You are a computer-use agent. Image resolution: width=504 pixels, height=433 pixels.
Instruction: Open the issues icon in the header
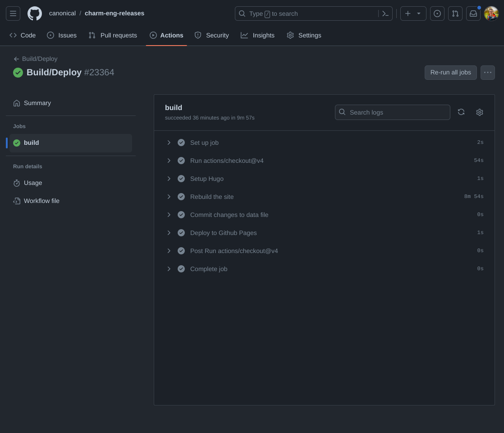[437, 14]
